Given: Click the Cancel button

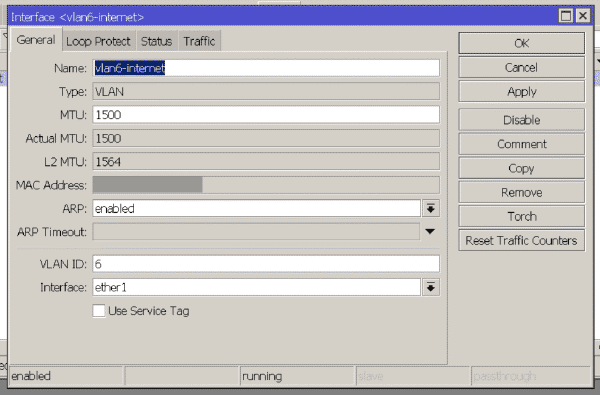Looking at the screenshot, I should point(522,67).
